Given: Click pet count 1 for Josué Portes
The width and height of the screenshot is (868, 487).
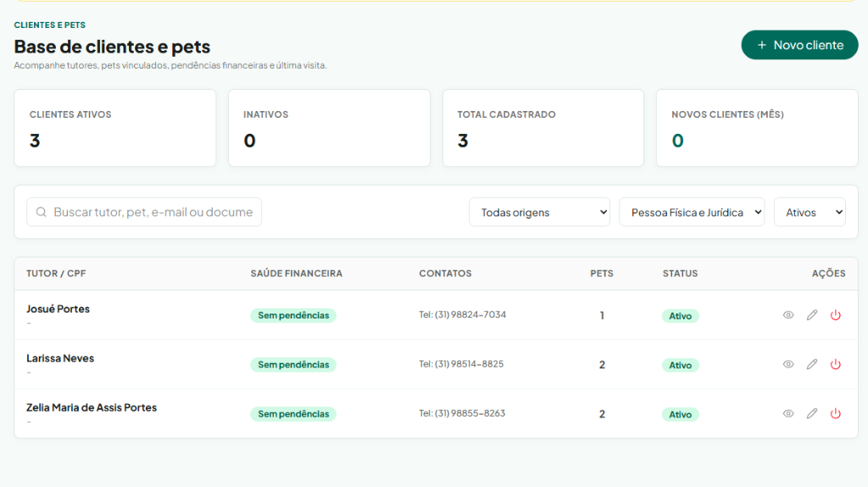Looking at the screenshot, I should tap(602, 315).
